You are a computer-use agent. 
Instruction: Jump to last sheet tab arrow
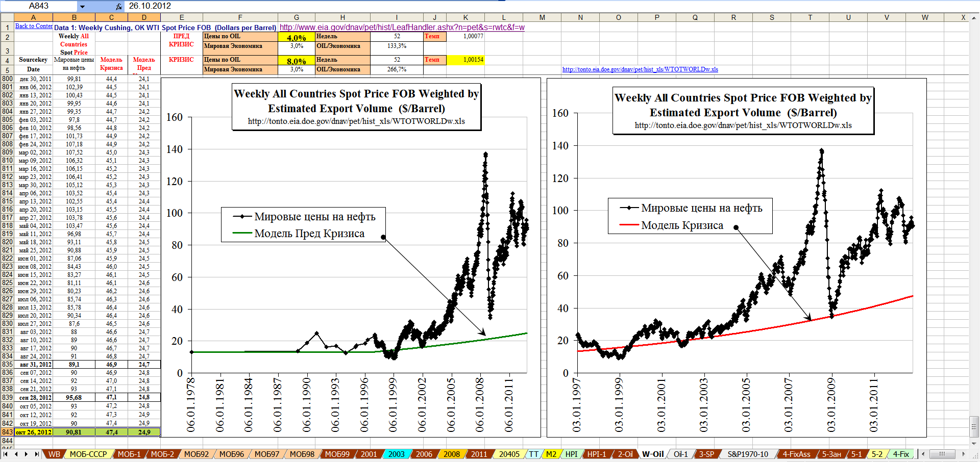click(37, 454)
